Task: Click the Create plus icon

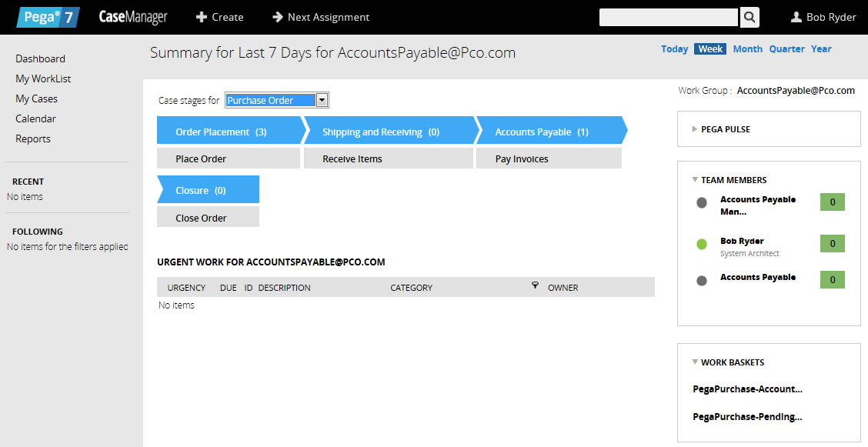Action: tap(201, 17)
